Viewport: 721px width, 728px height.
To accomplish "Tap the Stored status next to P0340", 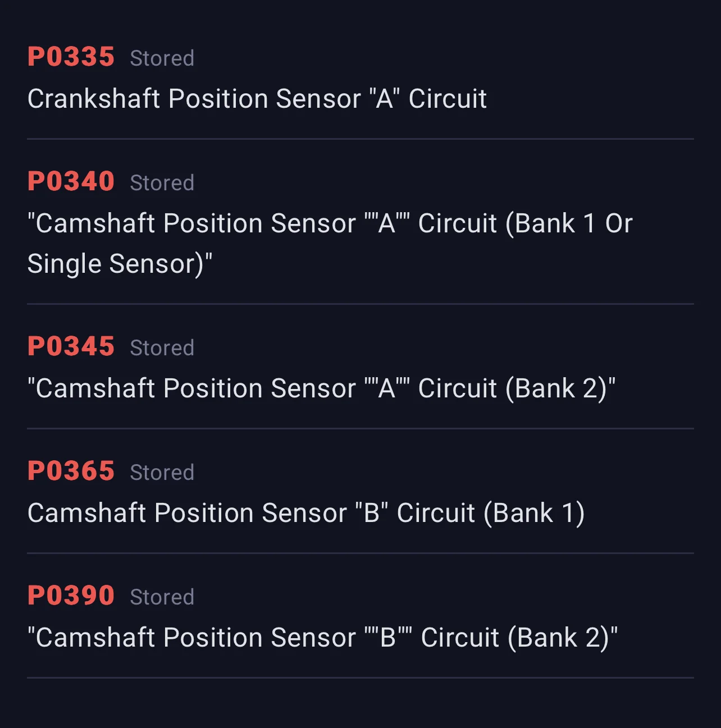I will [162, 183].
